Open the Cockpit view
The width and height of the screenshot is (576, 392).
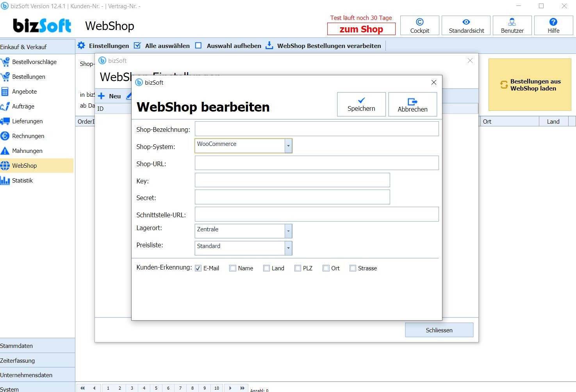[420, 26]
